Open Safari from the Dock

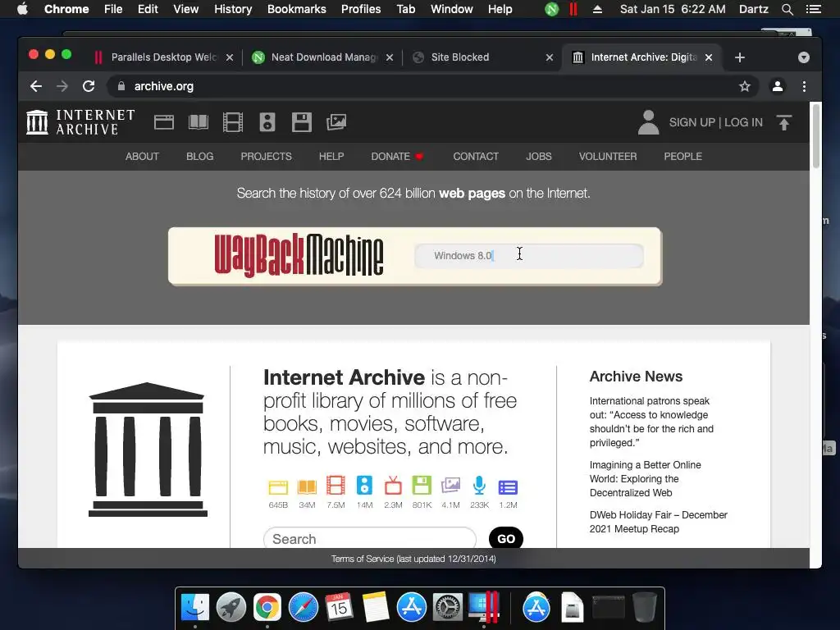coord(304,607)
